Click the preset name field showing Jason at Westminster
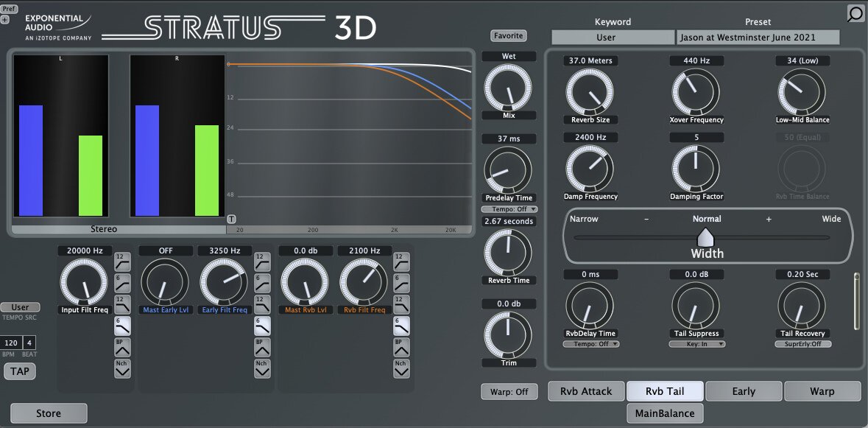This screenshot has width=868, height=428. (x=758, y=37)
